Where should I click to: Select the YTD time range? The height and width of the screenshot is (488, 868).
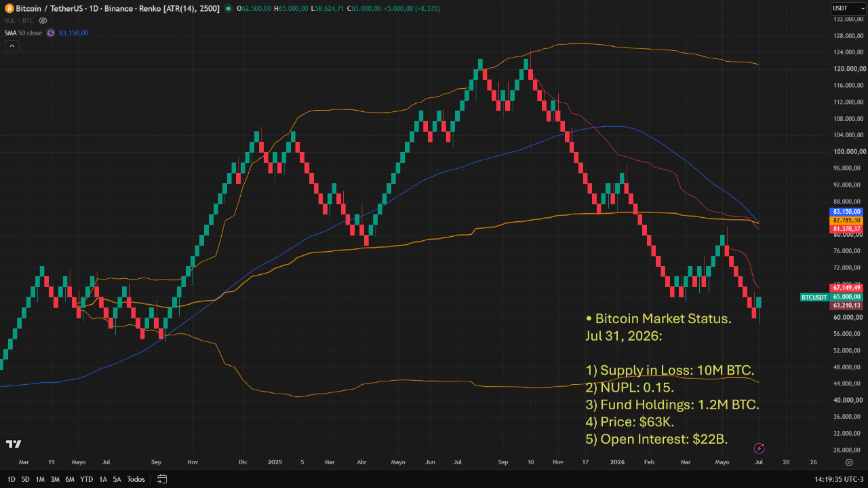(86, 479)
